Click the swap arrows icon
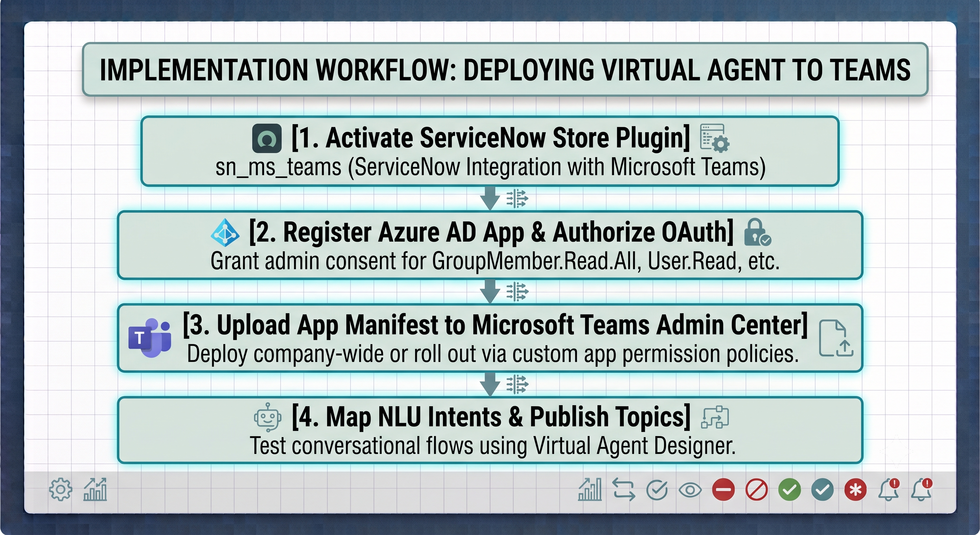Viewport: 980px width, 535px height. point(624,489)
